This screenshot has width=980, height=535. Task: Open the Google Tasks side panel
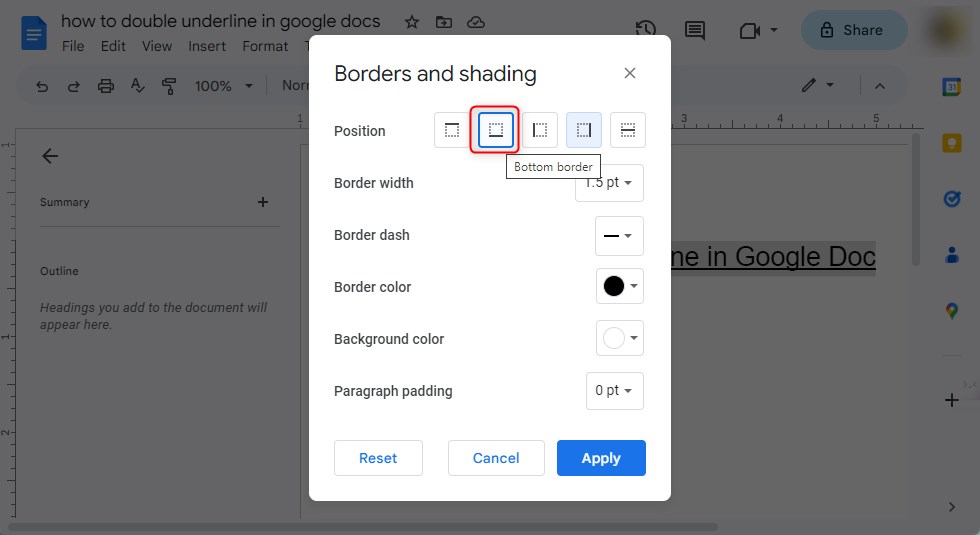[951, 199]
